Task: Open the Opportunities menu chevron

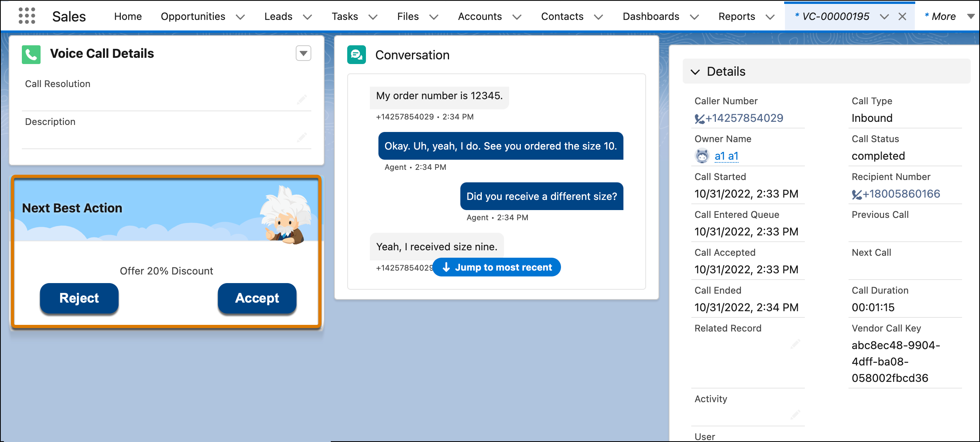Action: (x=240, y=17)
